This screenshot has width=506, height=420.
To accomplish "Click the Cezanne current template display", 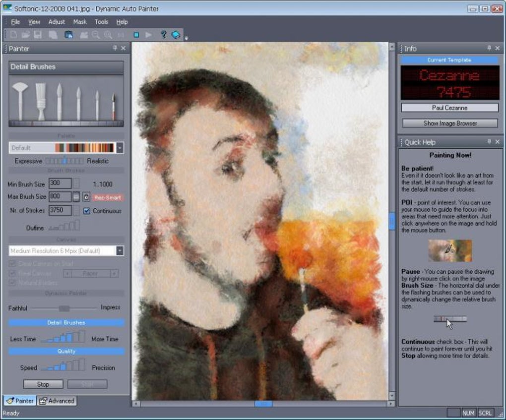I will (x=450, y=83).
